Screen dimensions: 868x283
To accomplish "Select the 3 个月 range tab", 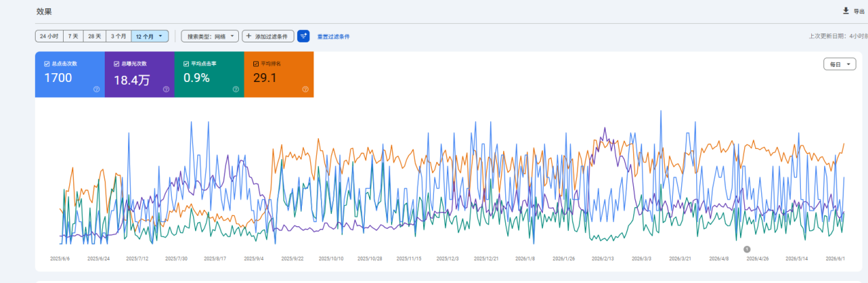I will pyautogui.click(x=119, y=36).
